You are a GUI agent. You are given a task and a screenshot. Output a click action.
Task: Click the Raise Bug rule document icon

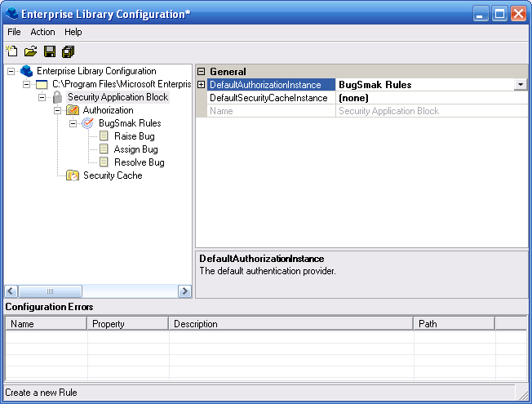coord(104,136)
